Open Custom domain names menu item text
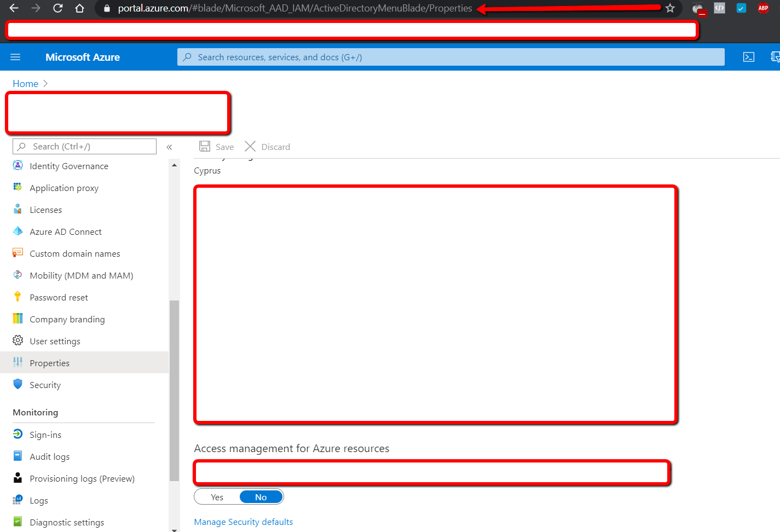The height and width of the screenshot is (532, 780). tap(74, 253)
